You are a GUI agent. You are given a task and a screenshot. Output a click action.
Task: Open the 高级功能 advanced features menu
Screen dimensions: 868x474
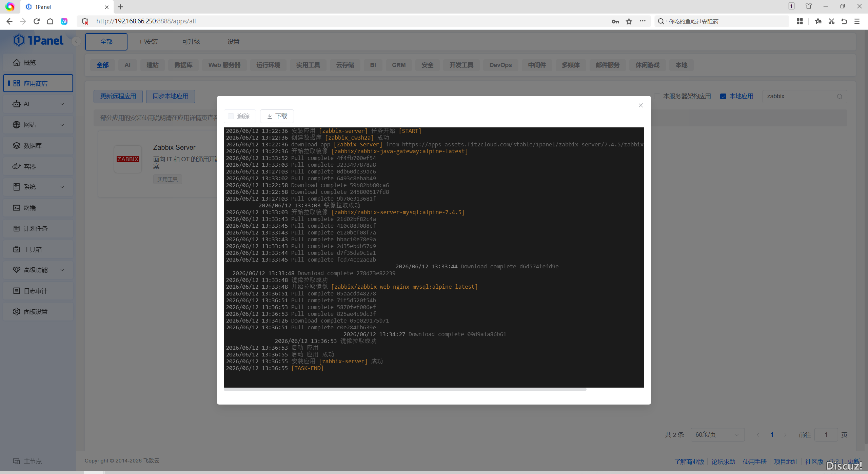click(38, 270)
